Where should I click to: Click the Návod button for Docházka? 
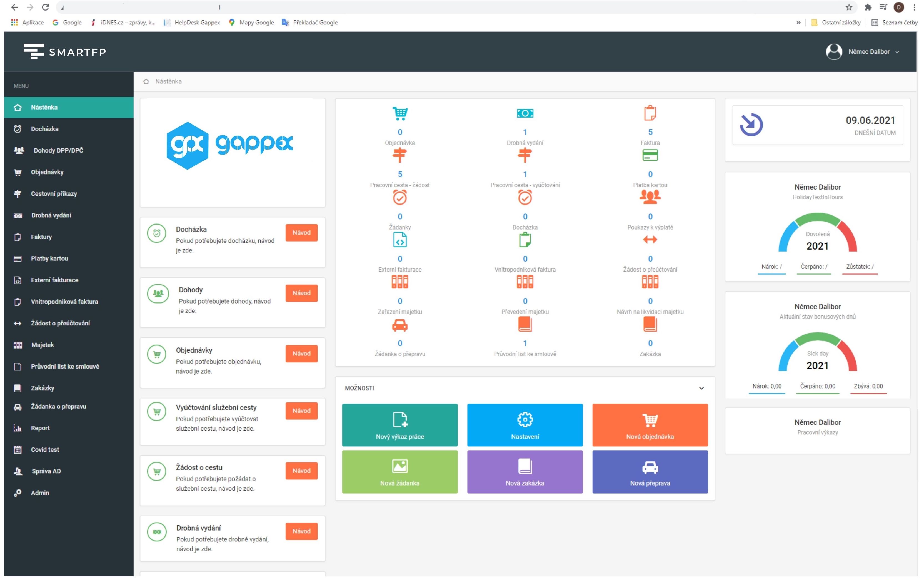coord(301,233)
